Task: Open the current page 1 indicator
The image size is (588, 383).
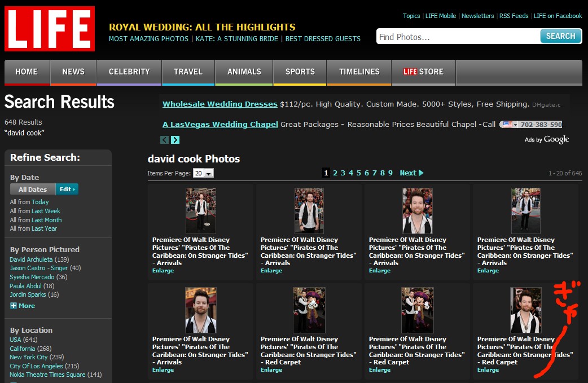Action: tap(326, 173)
